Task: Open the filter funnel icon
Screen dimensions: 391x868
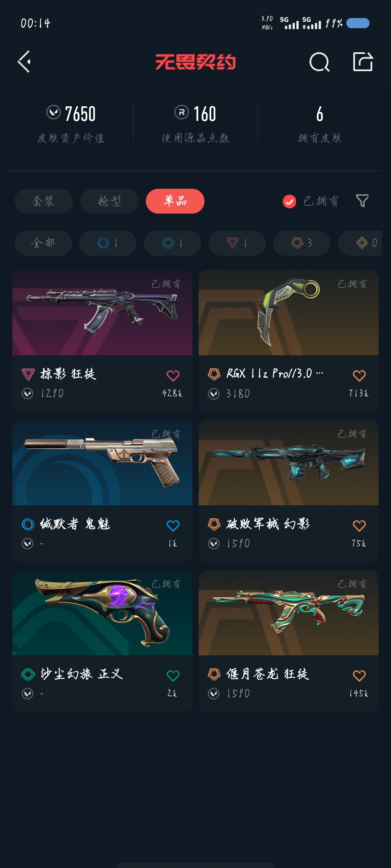Action: click(x=362, y=201)
